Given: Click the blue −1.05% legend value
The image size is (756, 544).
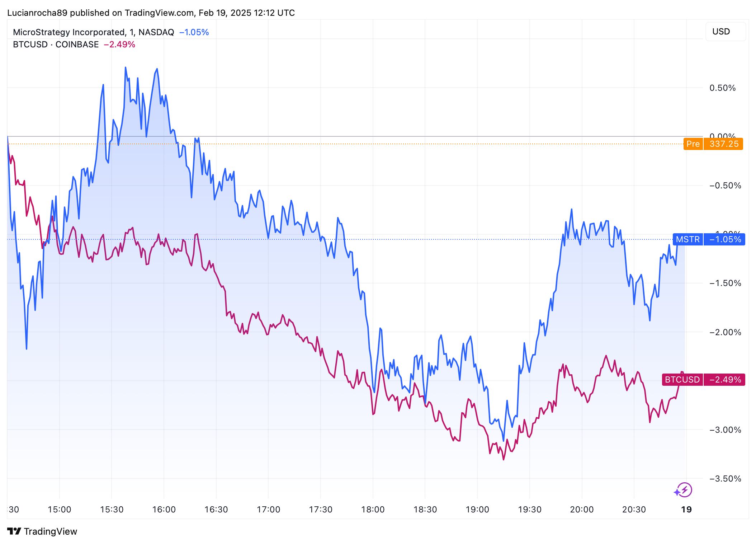Looking at the screenshot, I should coord(194,32).
